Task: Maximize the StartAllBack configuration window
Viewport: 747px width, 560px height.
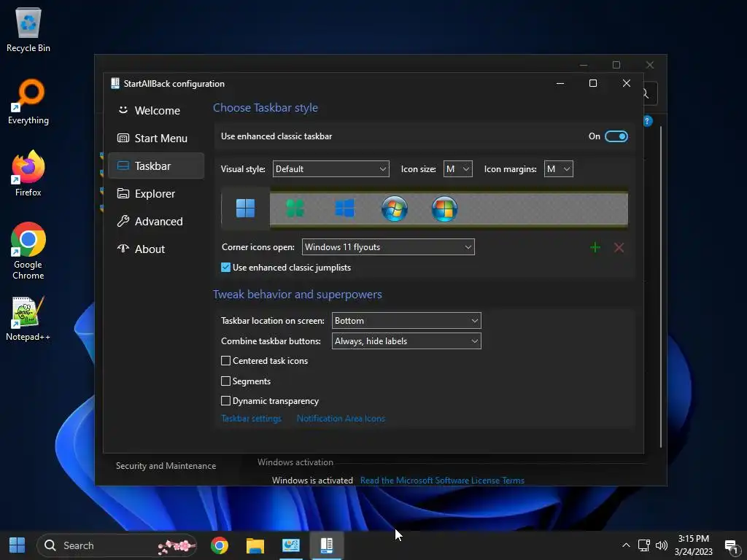Action: (593, 83)
